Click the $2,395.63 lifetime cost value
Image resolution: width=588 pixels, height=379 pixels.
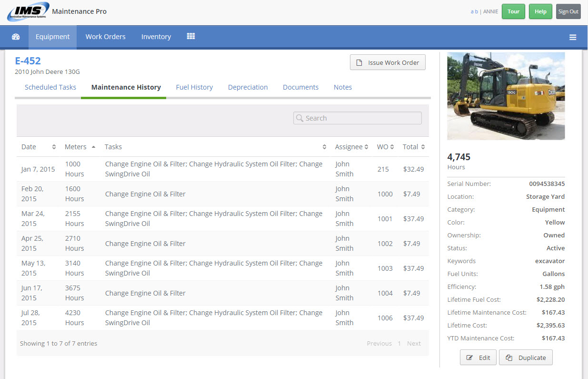(550, 326)
